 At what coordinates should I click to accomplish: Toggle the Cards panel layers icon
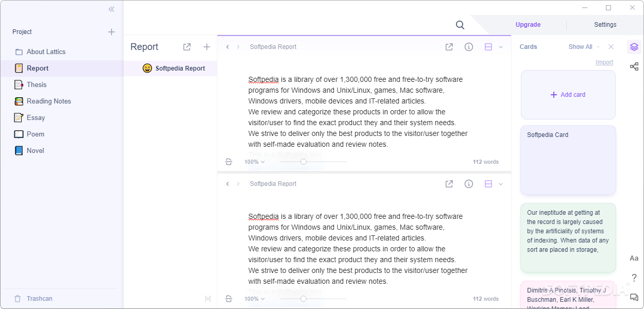pos(634,47)
